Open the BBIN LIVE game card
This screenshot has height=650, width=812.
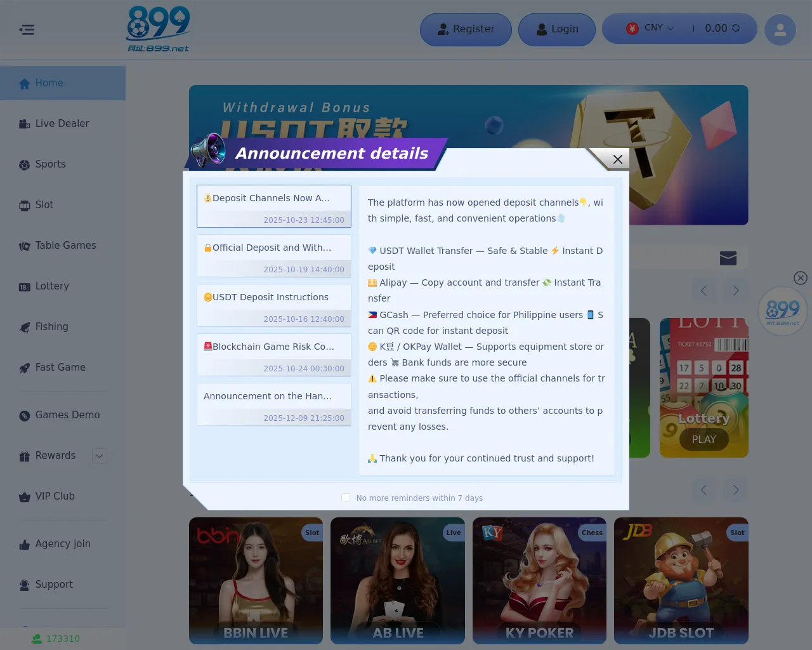[x=256, y=581]
